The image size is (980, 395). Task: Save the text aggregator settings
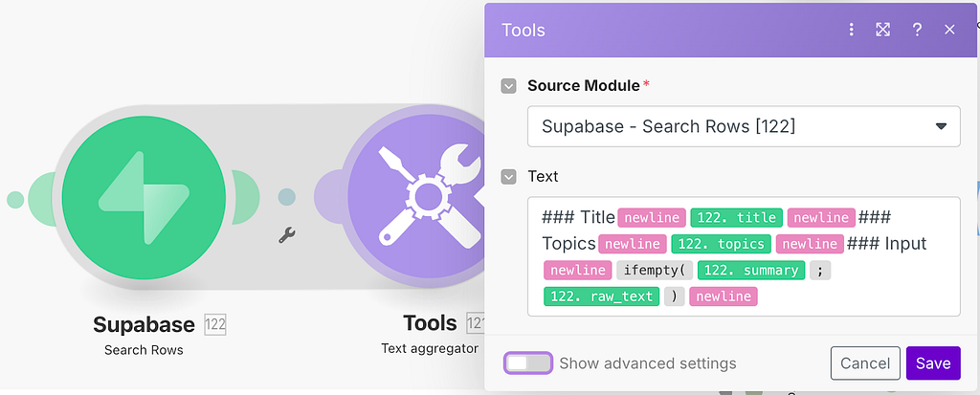pos(933,363)
